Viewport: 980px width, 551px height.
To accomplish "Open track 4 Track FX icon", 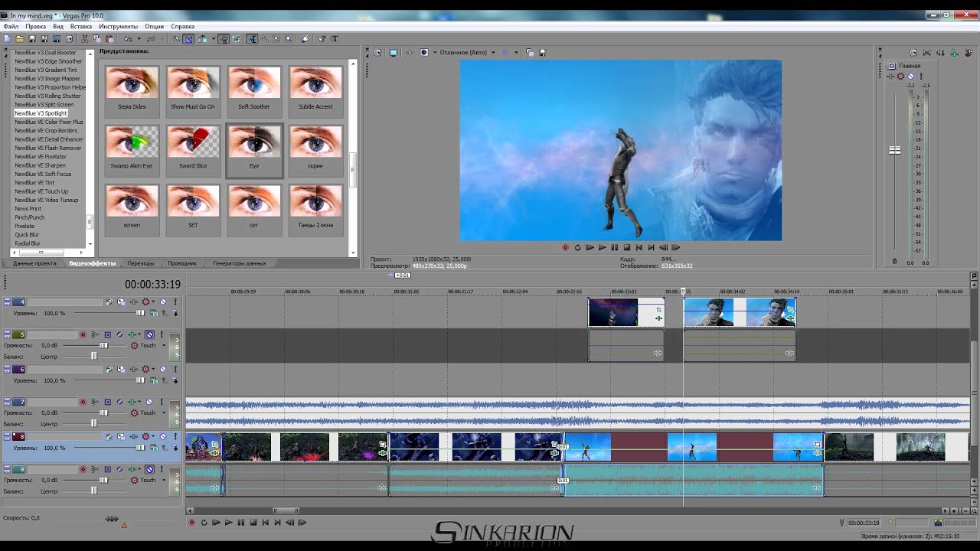I will click(133, 302).
